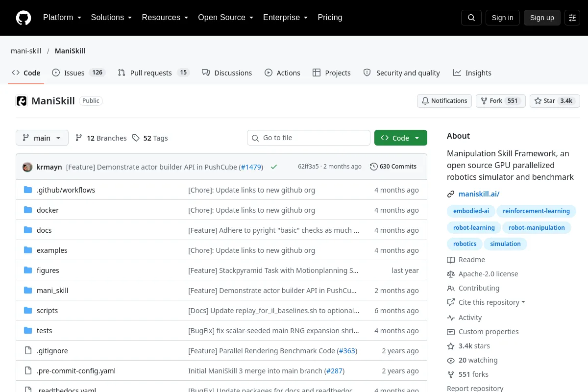Screen dimensions: 588x392
Task: Click the star icon beside 3.4k stars
Action: (x=451, y=346)
